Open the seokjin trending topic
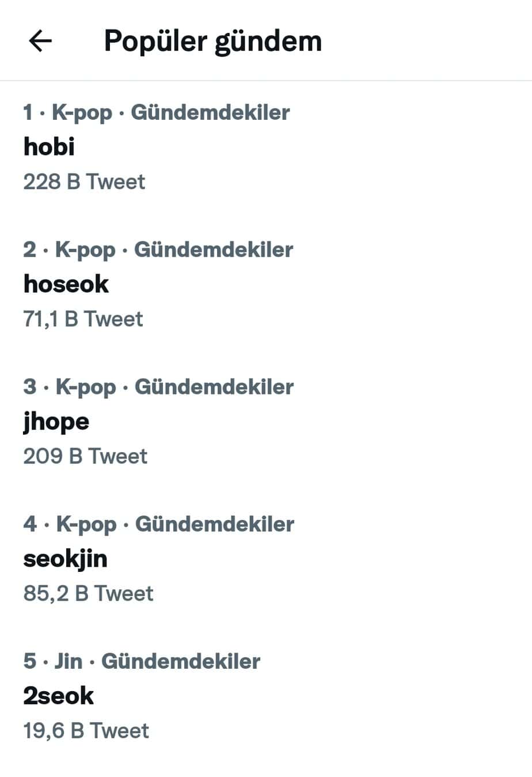 66,559
